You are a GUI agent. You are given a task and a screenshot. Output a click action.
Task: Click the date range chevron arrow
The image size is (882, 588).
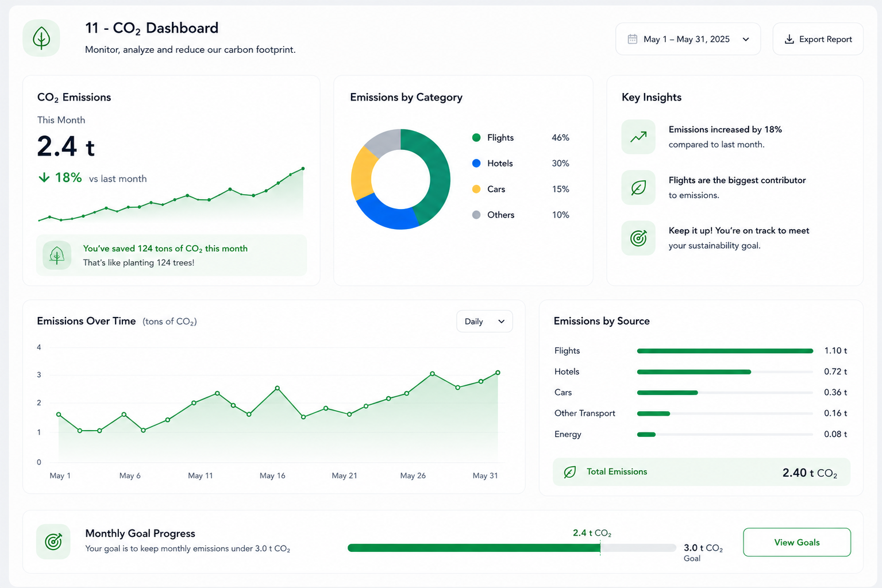click(x=746, y=39)
